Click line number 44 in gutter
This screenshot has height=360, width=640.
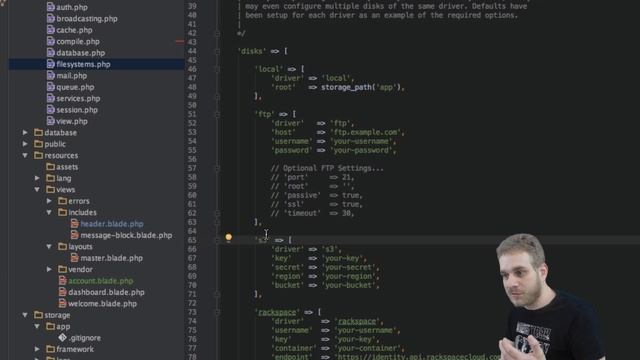coord(192,51)
